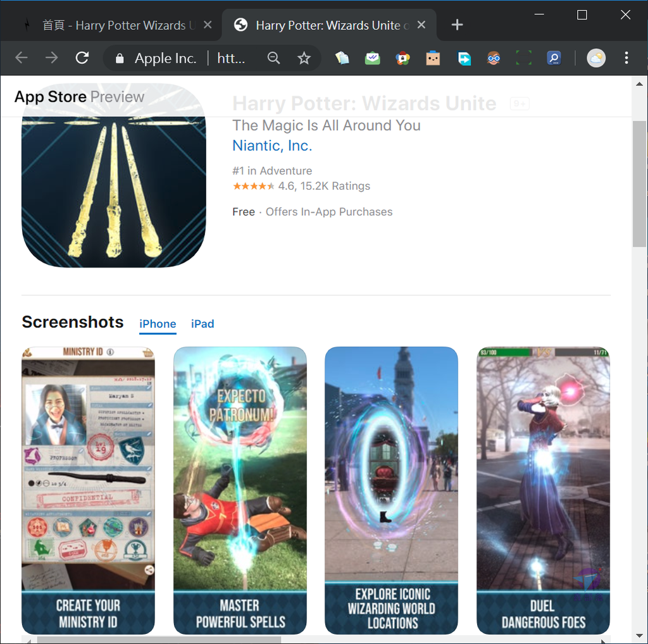The width and height of the screenshot is (648, 644).
Task: Click the Offers In-App Purchases text
Action: click(329, 212)
